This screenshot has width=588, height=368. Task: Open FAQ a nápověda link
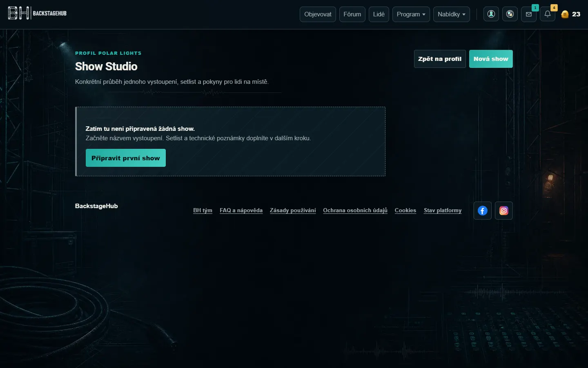coord(241,210)
